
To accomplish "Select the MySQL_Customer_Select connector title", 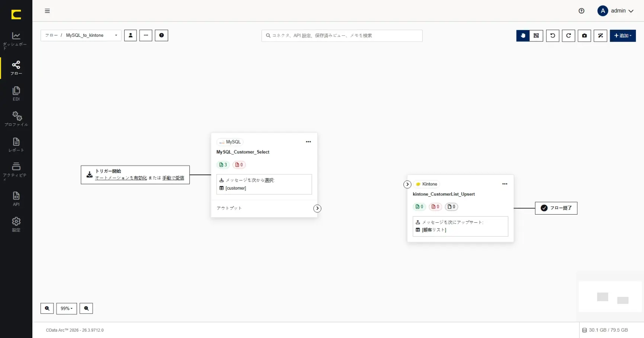I will pos(243,152).
